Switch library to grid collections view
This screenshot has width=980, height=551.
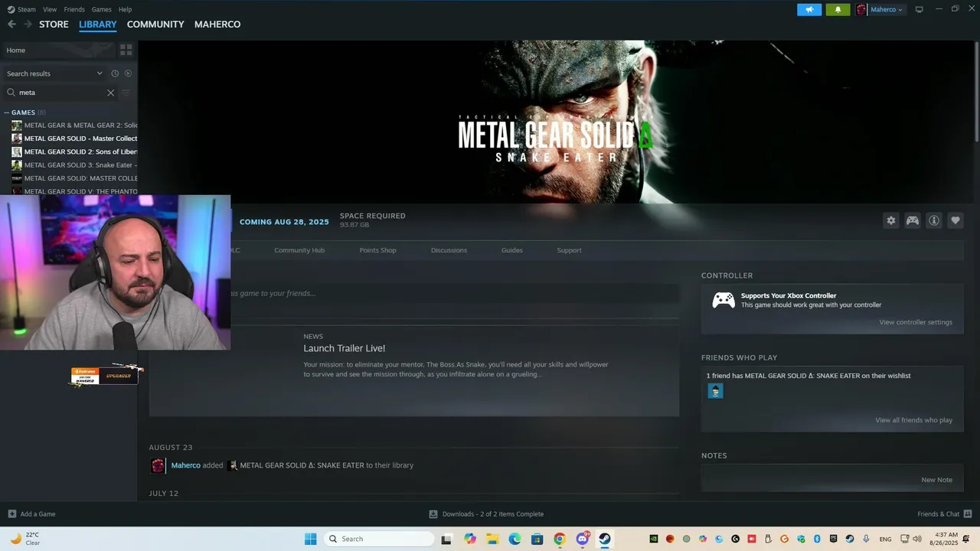(126, 50)
